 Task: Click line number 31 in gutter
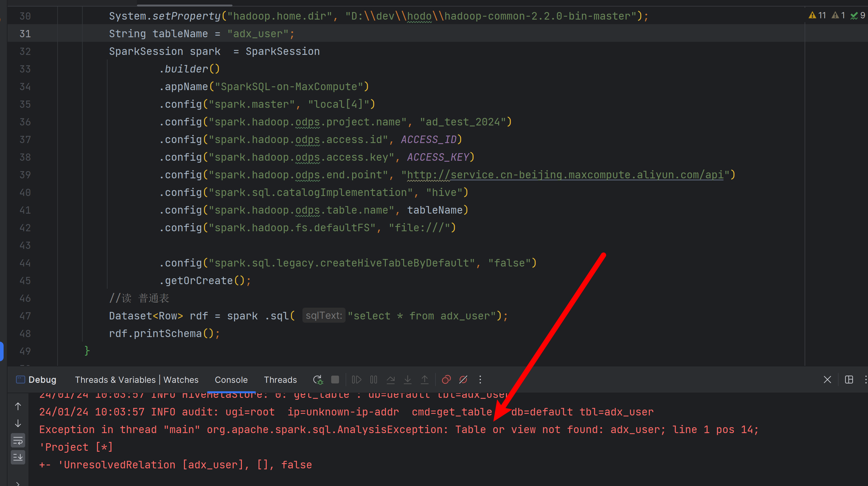click(25, 34)
